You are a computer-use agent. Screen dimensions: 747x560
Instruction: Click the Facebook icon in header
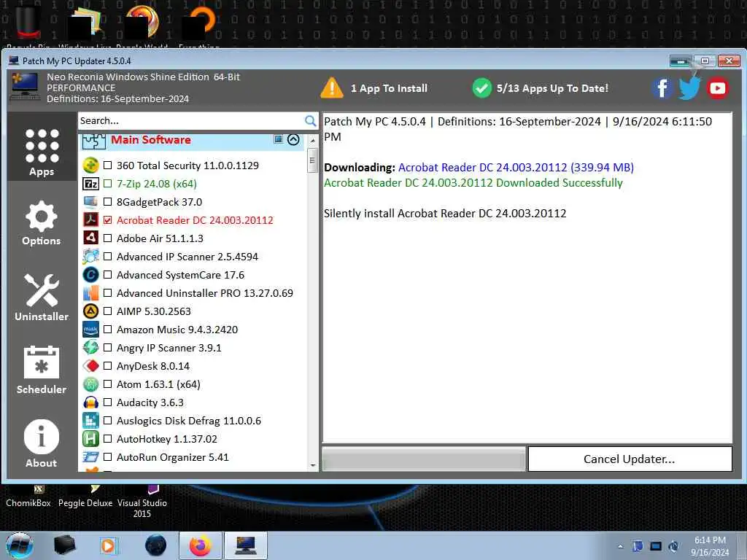(x=662, y=88)
